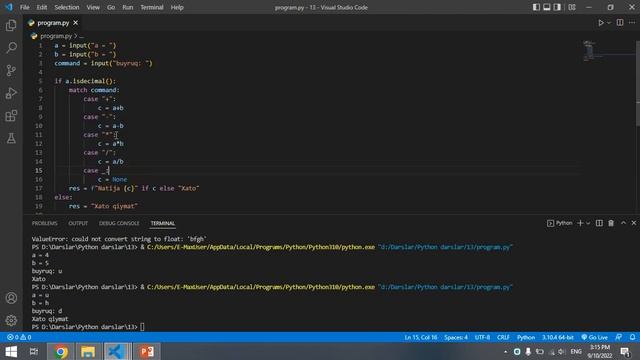This screenshot has width=640, height=360.
Task: Maximize the panel with chevron up
Action: point(623,223)
